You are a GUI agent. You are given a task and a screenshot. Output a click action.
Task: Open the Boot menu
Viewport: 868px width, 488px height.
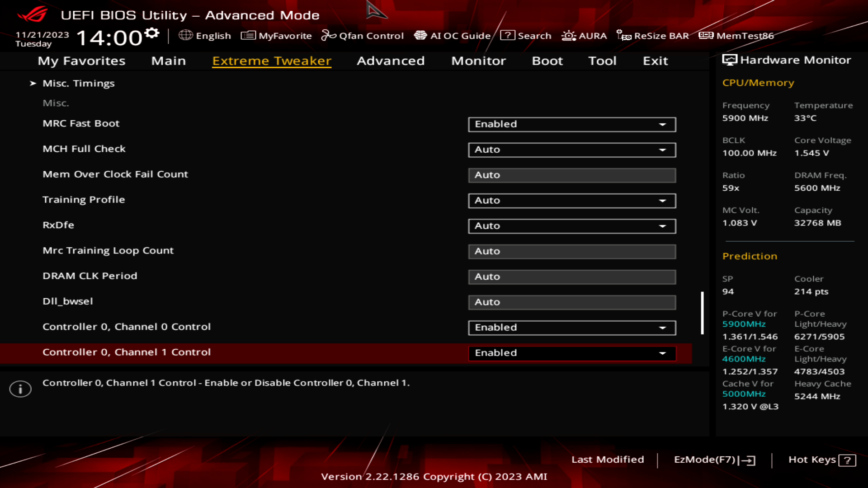coord(547,61)
